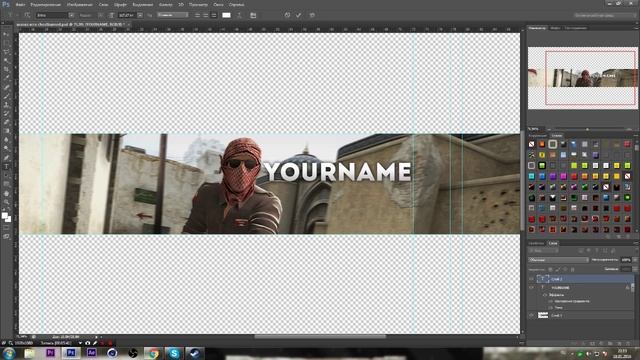Image resolution: width=640 pixels, height=360 pixels.
Task: Hide the Слой 1 image layer
Action: [531, 315]
